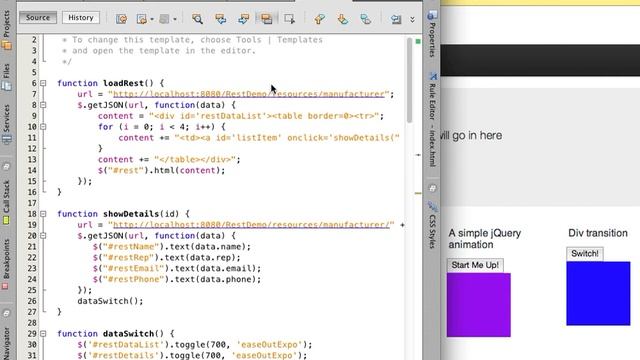The width and height of the screenshot is (640, 360).
Task: Open the Files side panel
Action: pos(7,77)
